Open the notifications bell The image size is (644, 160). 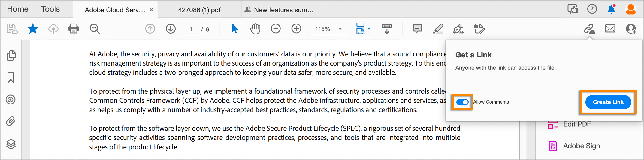[611, 9]
